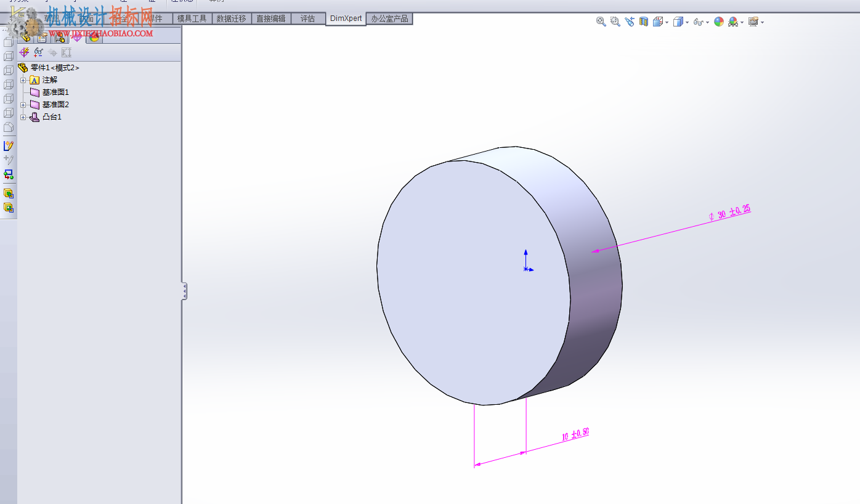Click the Auto Dimension Scheme icon in DimXpert panel
The width and height of the screenshot is (860, 504).
[25, 52]
